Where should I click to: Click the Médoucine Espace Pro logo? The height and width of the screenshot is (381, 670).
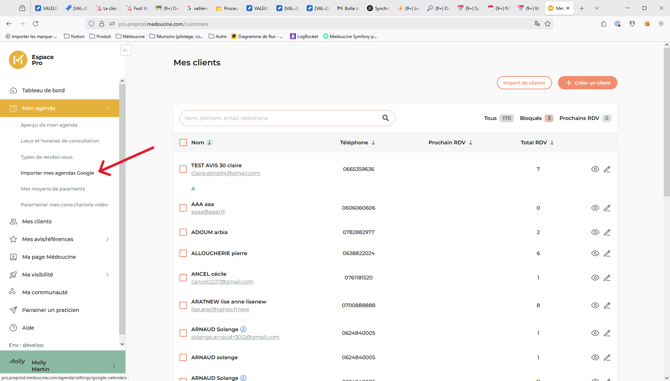coord(18,60)
